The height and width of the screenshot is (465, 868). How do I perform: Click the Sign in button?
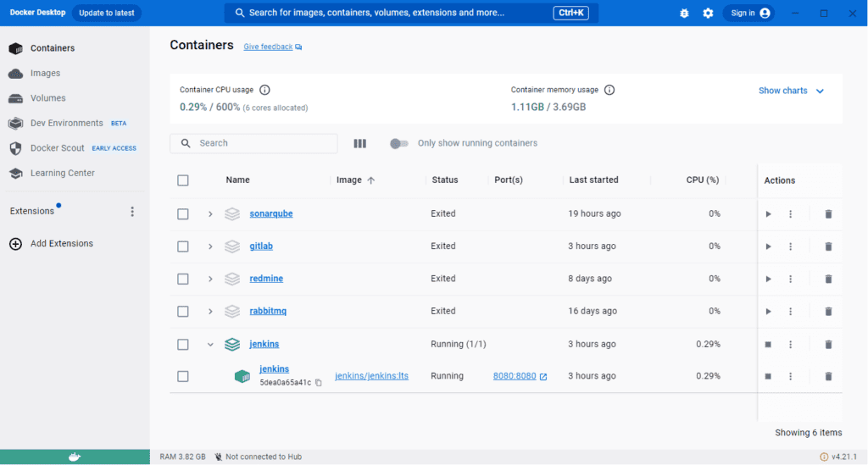749,13
